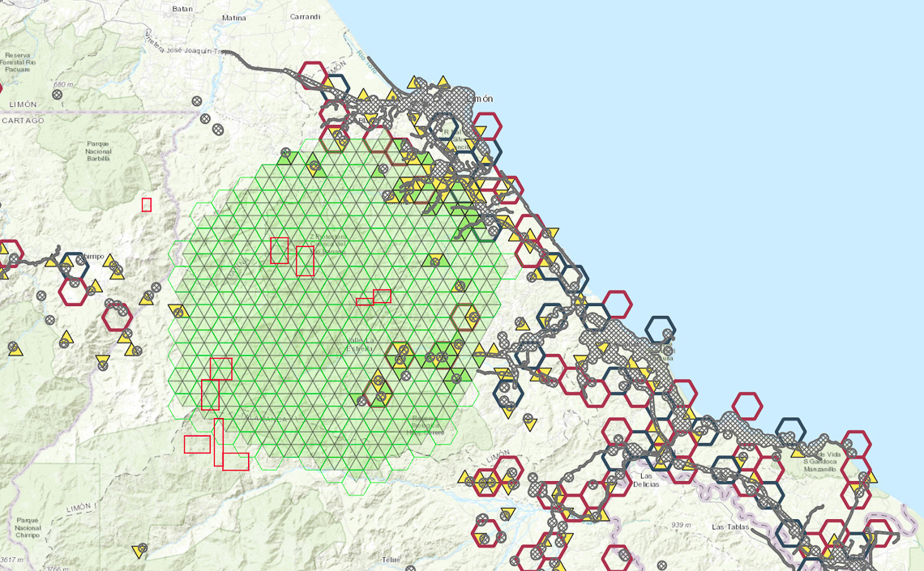
Task: Click the wide red rectangle left of the tall narrow one
Action: click(x=197, y=444)
